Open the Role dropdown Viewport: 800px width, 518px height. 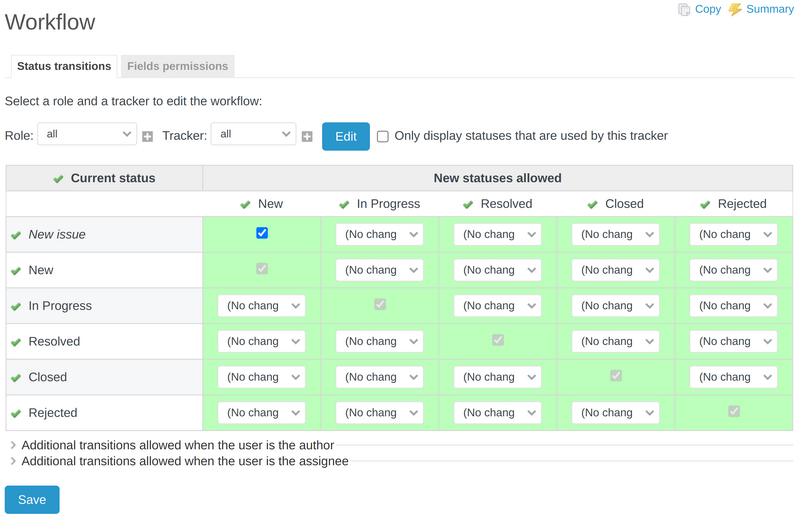pos(87,134)
